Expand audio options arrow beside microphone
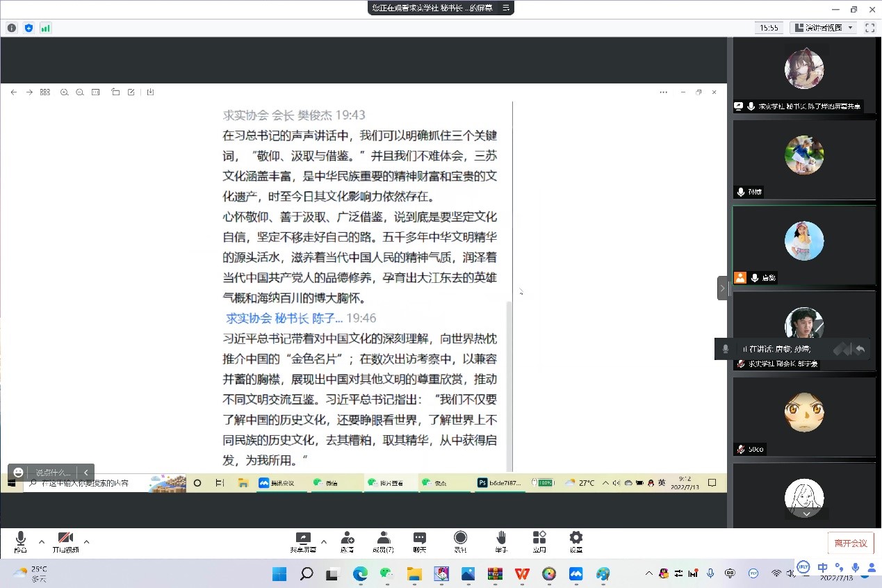This screenshot has height=588, width=882. [x=42, y=541]
